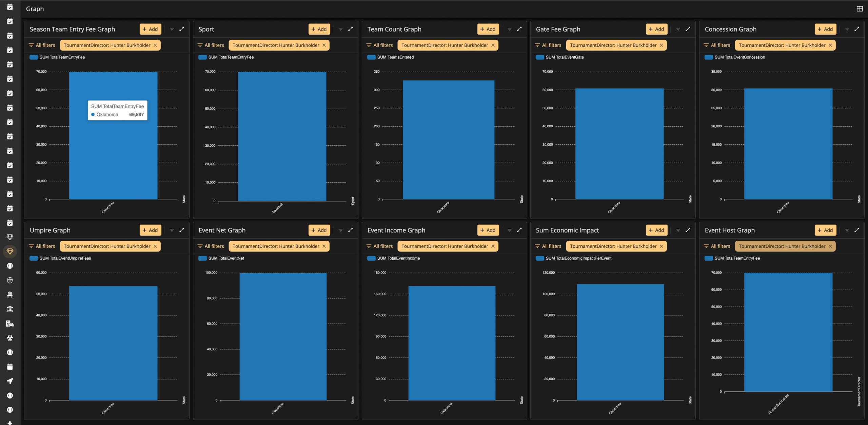The height and width of the screenshot is (425, 868).
Task: Select the highlighted diamond icon in the sidebar
Action: (10, 252)
